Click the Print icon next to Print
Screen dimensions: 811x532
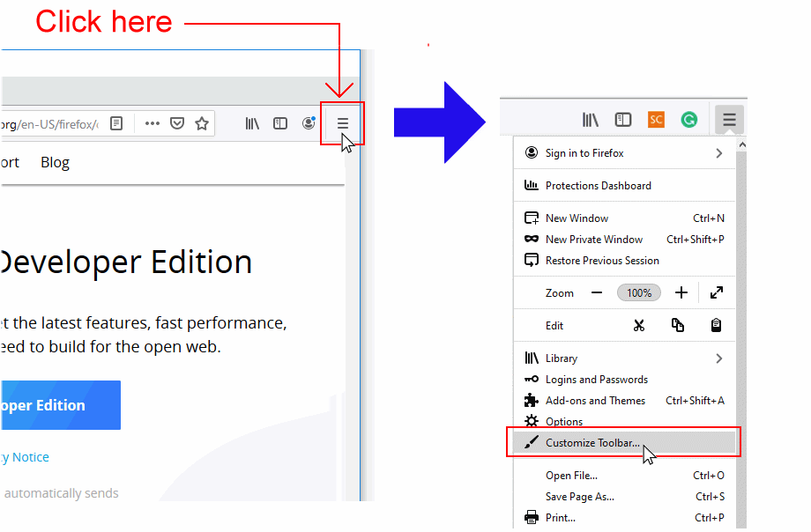tap(530, 517)
